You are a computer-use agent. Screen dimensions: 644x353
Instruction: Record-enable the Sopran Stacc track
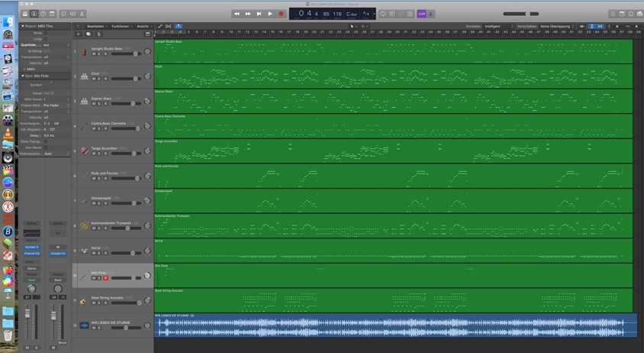click(105, 104)
